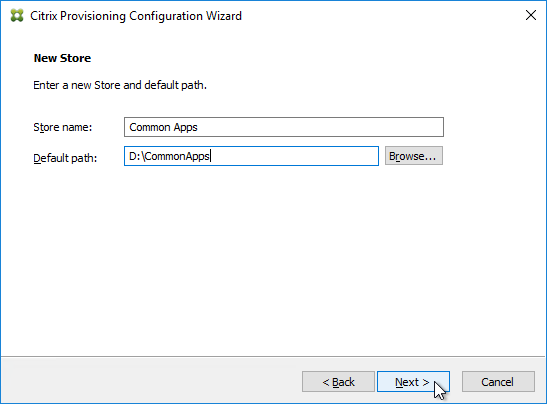Click the Citrix Provisioning logo in title bar
This screenshot has height=404, width=547.
tap(16, 16)
